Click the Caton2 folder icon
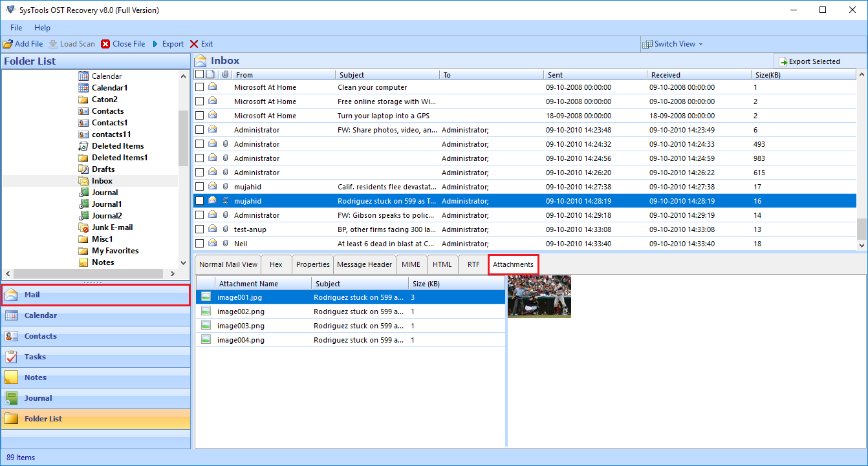868x466 pixels. click(x=83, y=100)
